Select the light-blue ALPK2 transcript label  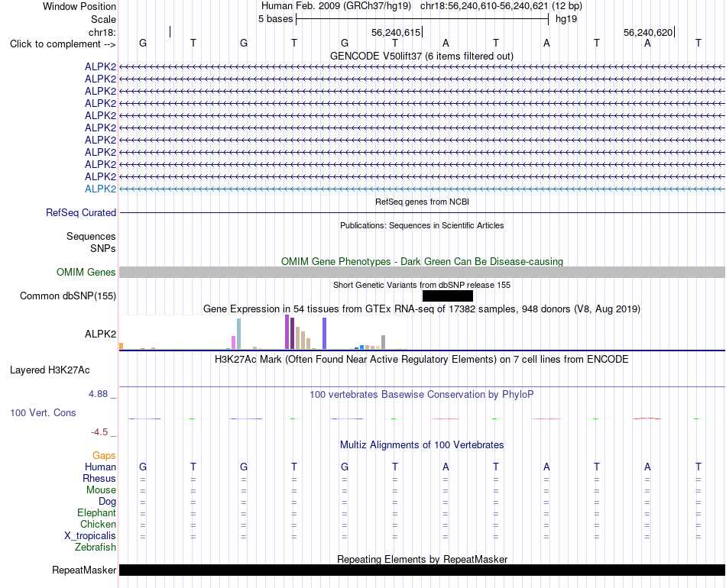point(100,189)
